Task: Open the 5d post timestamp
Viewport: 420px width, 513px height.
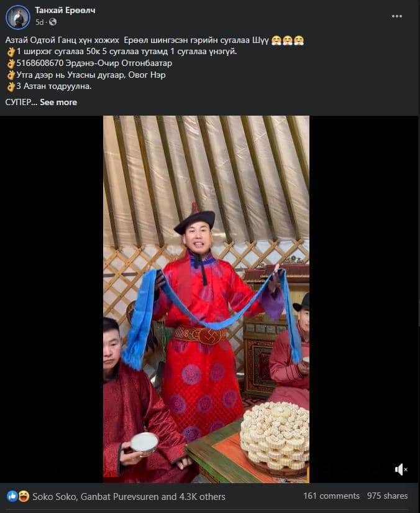Action: (40, 22)
